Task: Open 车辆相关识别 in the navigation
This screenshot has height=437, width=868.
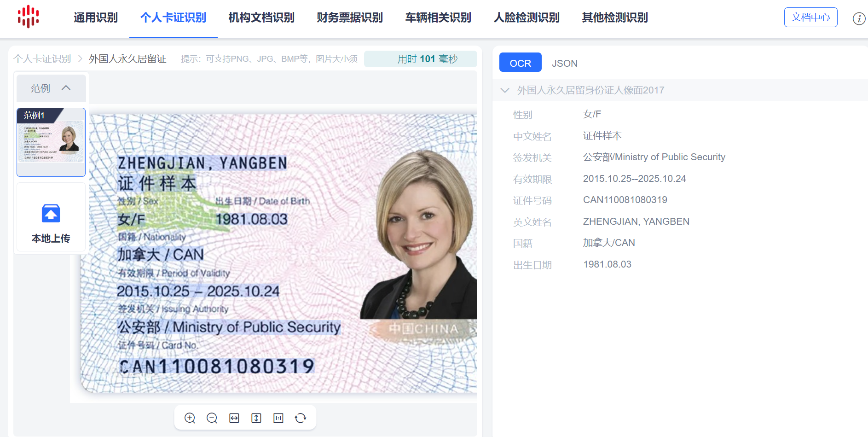Action: click(438, 17)
